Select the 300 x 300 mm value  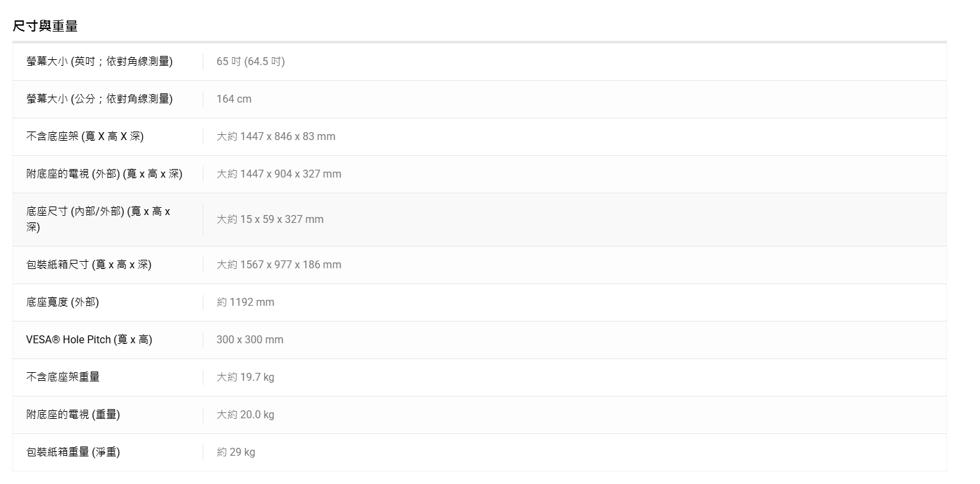[250, 339]
